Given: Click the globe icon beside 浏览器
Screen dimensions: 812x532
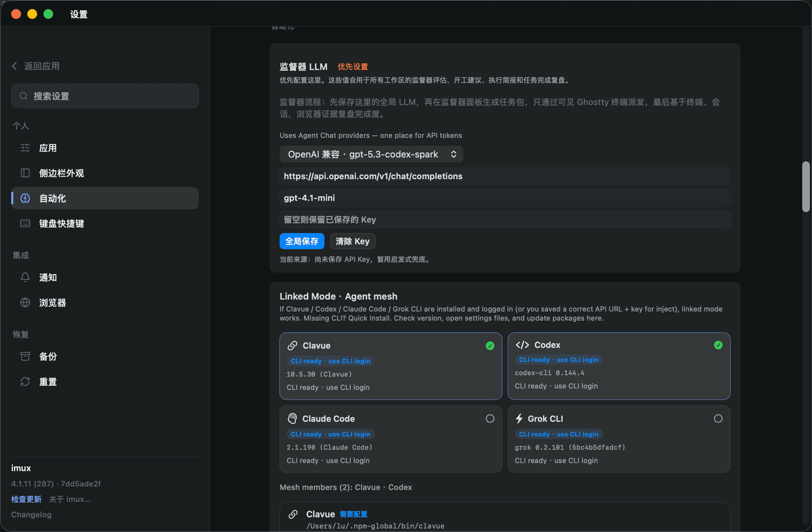Looking at the screenshot, I should coord(25,302).
